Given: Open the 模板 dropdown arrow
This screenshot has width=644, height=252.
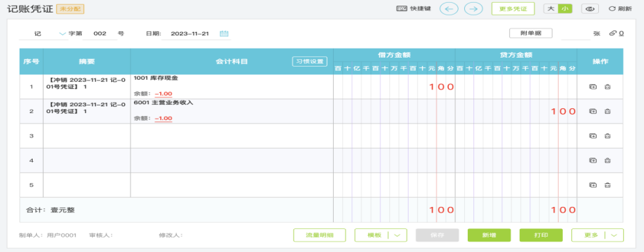Looking at the screenshot, I should tap(397, 235).
